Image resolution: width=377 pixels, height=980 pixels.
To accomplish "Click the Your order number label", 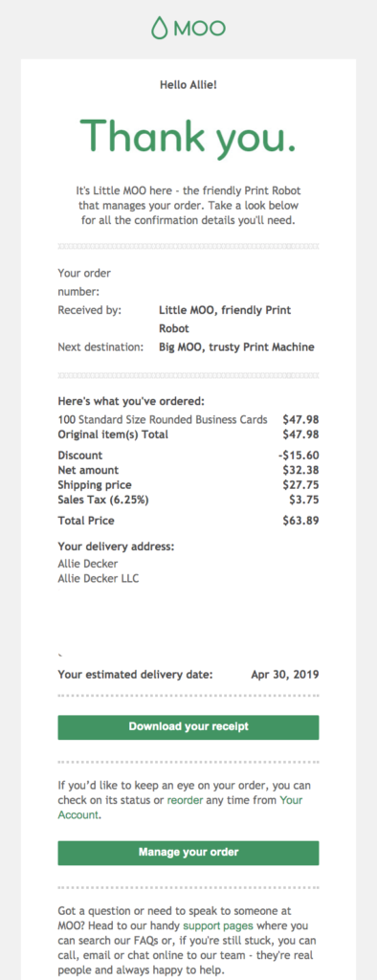I will 84,282.
